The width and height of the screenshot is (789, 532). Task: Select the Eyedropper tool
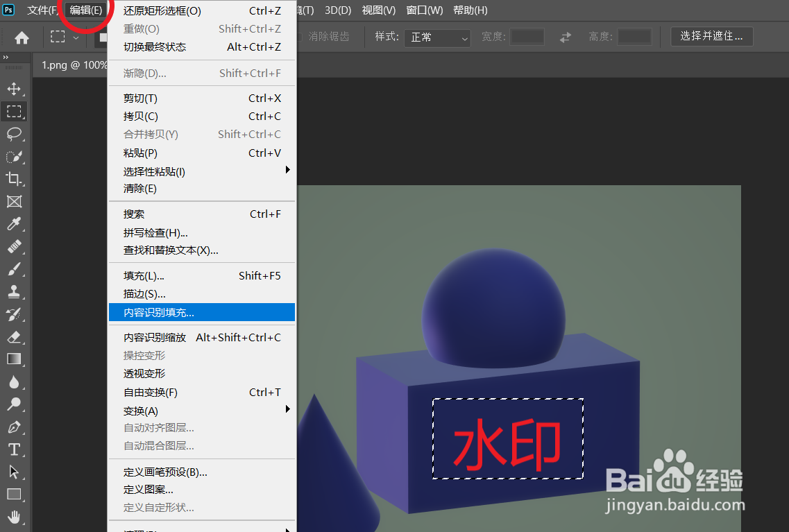pos(14,224)
